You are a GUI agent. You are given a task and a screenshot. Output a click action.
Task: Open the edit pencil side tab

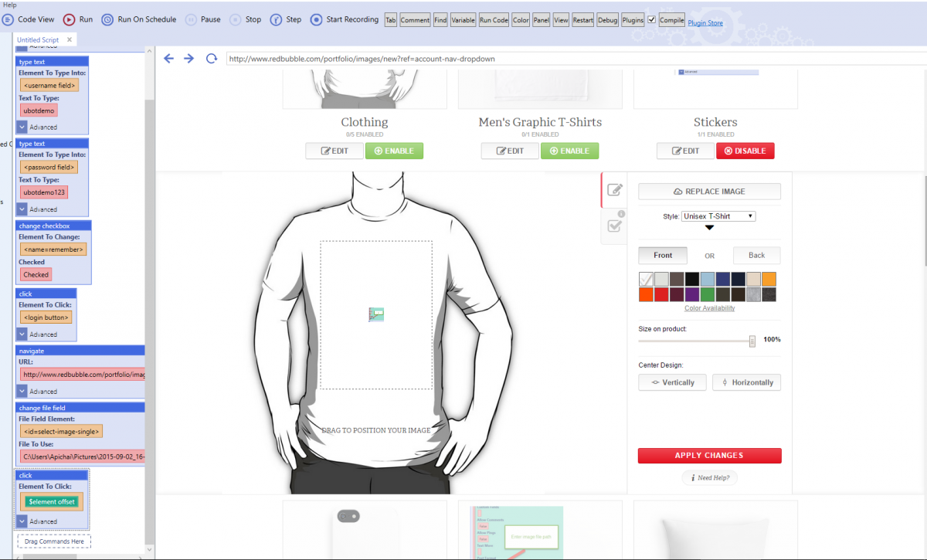(615, 190)
